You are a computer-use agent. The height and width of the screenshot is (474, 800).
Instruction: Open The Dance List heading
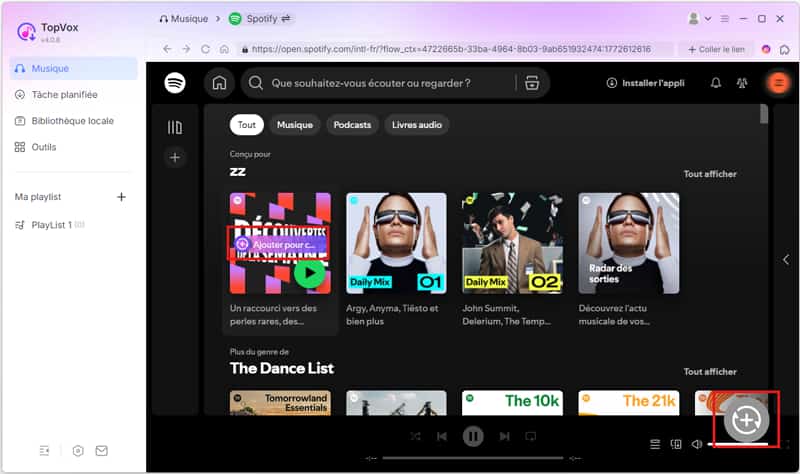(282, 368)
